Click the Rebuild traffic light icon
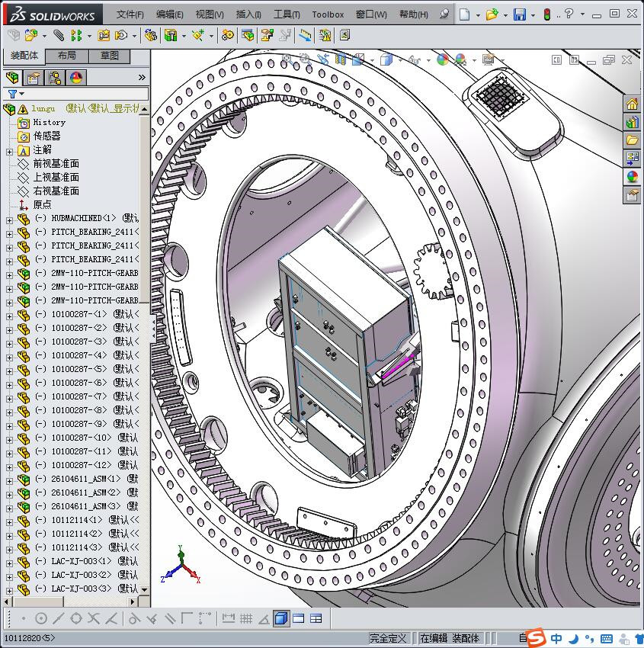Image resolution: width=644 pixels, height=648 pixels. tap(546, 14)
